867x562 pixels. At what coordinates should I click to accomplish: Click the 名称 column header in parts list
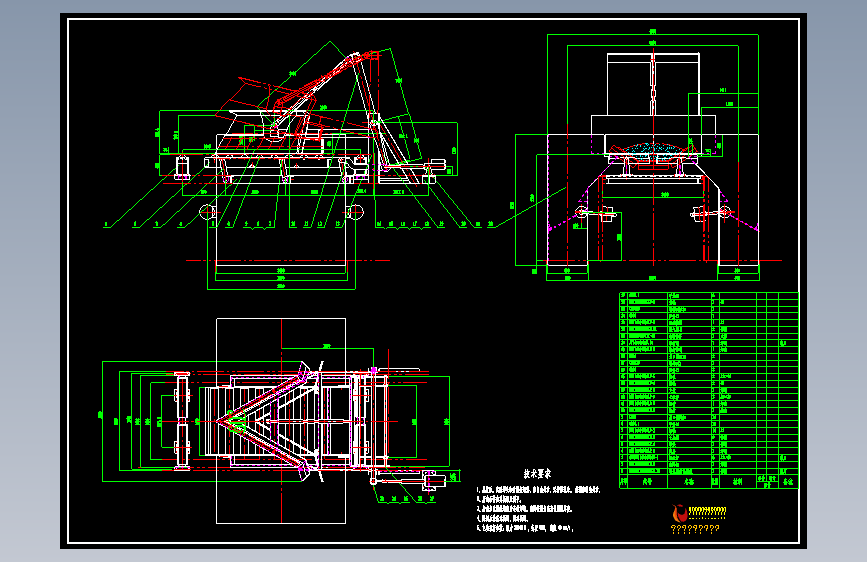click(x=689, y=482)
